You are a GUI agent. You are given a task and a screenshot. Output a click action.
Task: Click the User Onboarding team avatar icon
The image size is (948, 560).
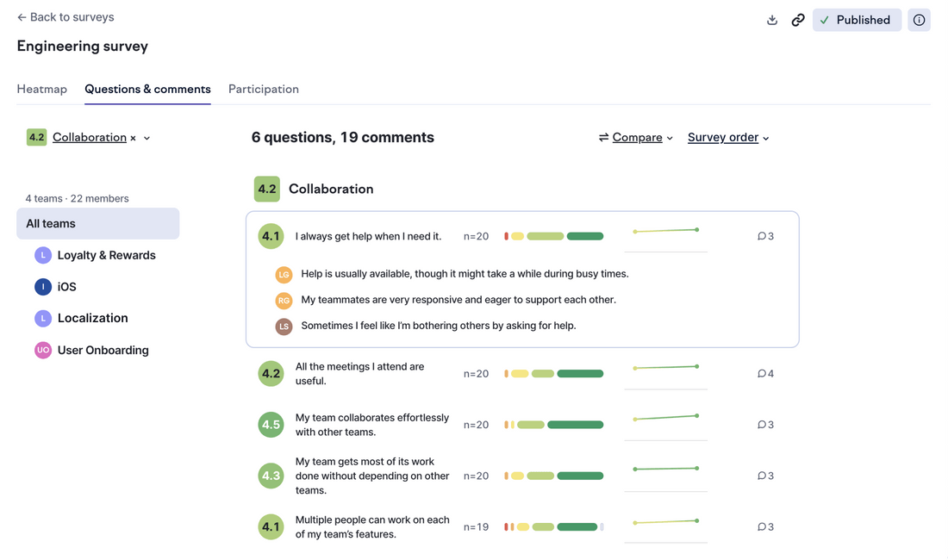click(x=43, y=350)
